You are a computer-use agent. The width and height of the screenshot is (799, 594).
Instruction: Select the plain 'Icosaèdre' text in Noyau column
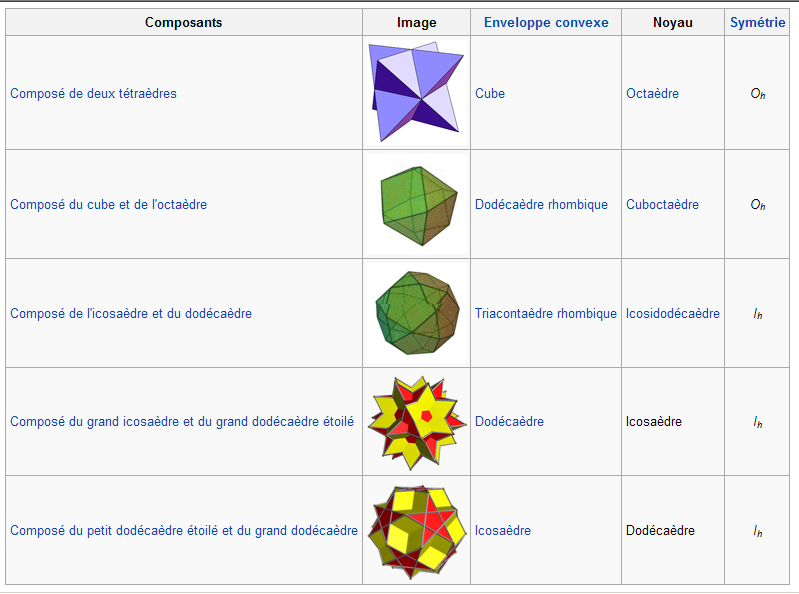click(653, 421)
